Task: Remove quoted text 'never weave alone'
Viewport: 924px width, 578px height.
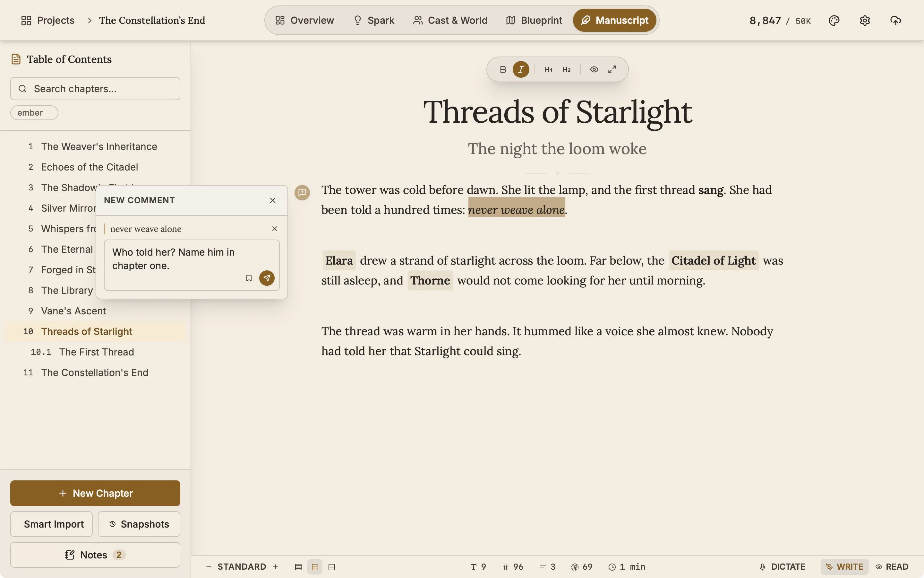Action: [275, 229]
